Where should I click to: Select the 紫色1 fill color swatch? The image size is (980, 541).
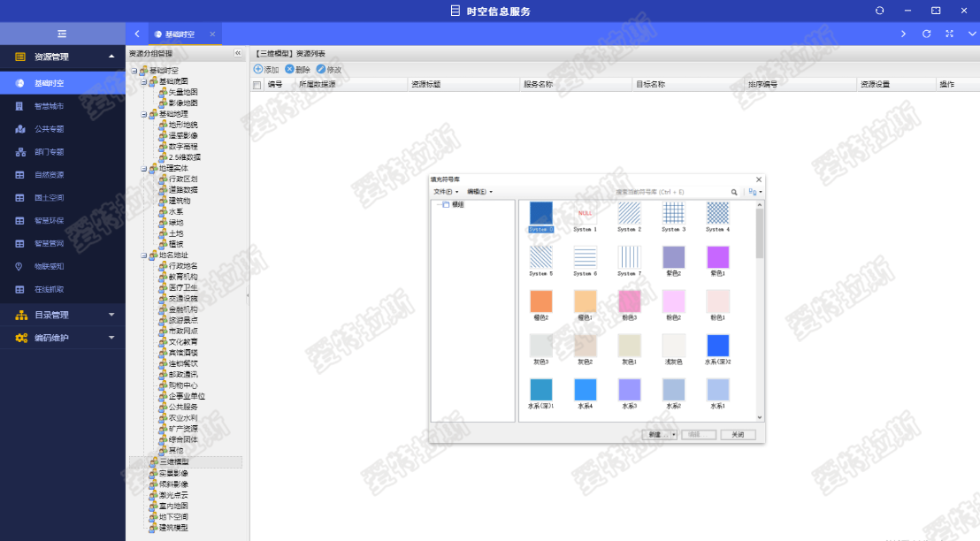pos(717,257)
